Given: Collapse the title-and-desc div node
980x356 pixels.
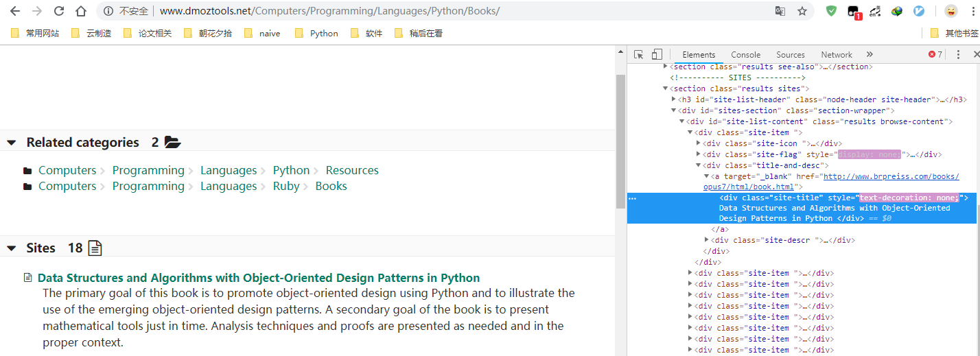Looking at the screenshot, I should click(x=699, y=165).
